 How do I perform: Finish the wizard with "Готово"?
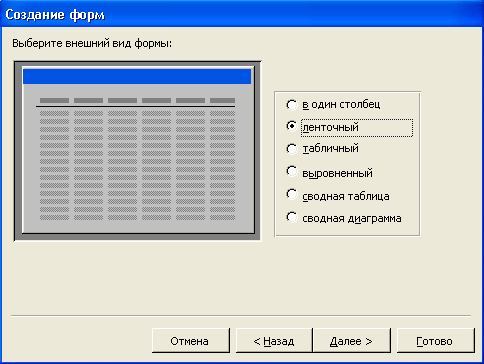coord(435,341)
